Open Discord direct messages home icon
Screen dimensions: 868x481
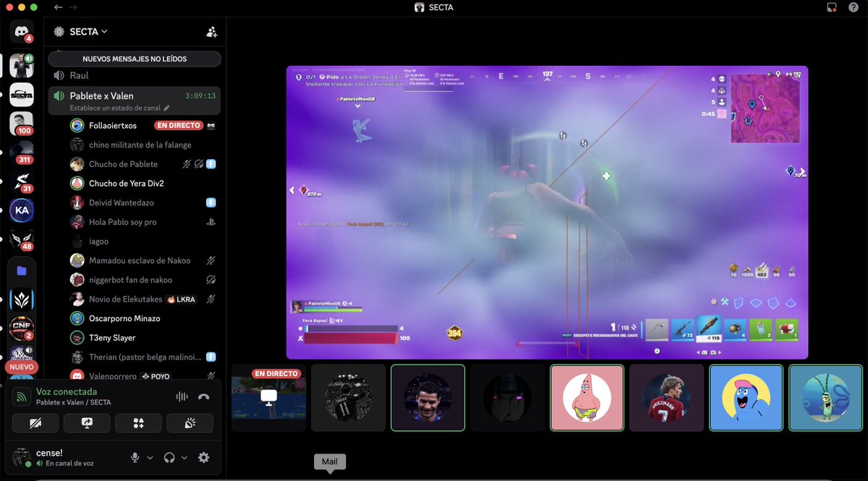[x=22, y=31]
